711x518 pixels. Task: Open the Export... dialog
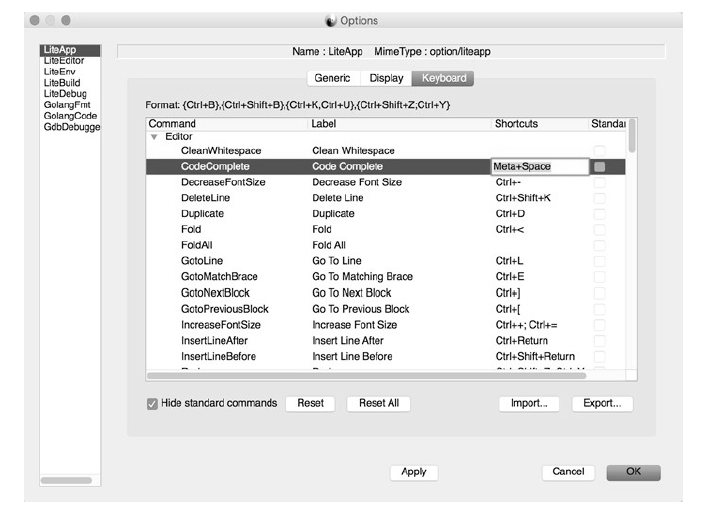(602, 403)
